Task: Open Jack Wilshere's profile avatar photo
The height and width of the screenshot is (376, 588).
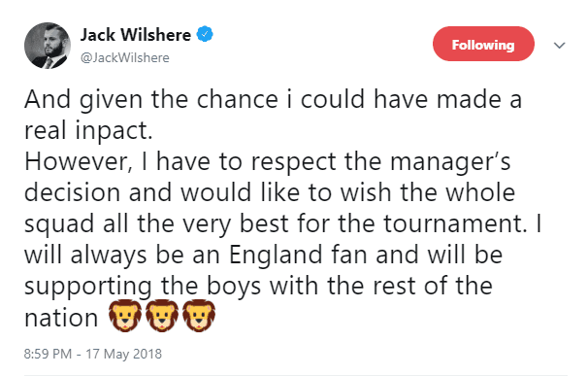Action: [48, 46]
